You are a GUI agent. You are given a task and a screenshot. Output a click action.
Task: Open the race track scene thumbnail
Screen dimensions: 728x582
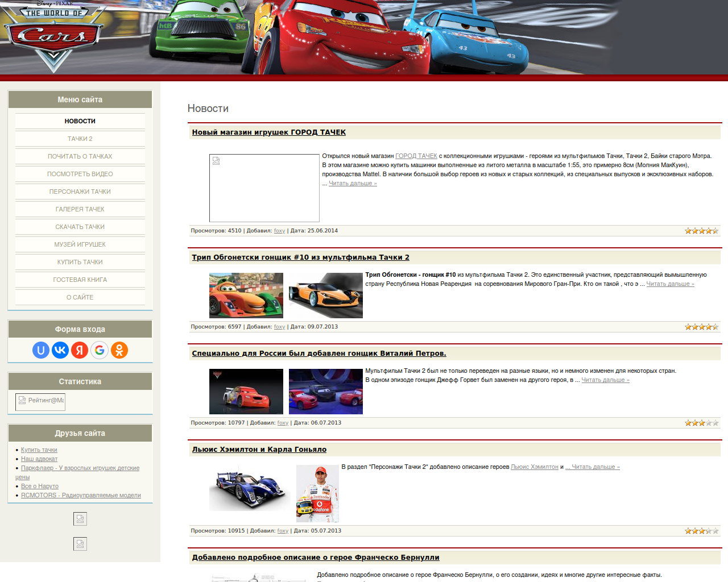326,392
